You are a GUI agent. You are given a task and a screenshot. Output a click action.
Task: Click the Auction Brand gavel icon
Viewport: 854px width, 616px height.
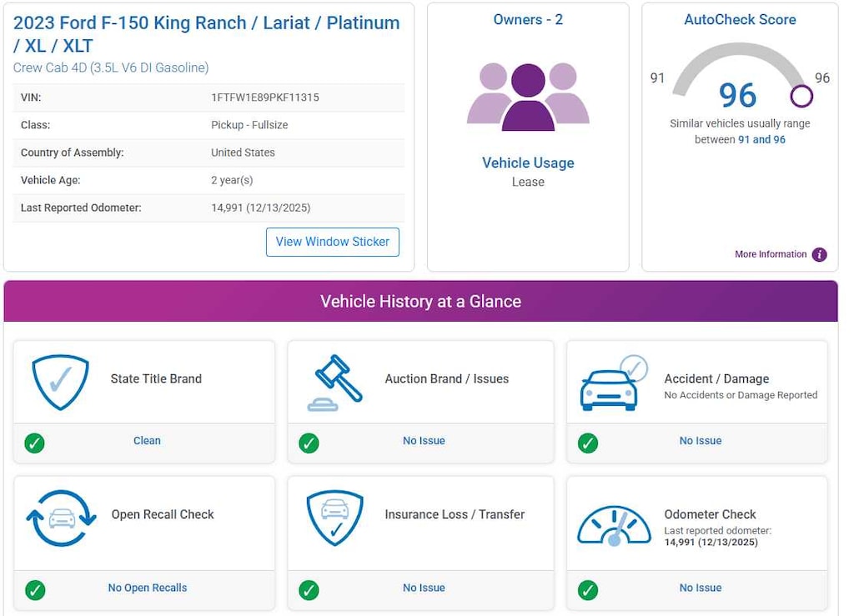(334, 383)
